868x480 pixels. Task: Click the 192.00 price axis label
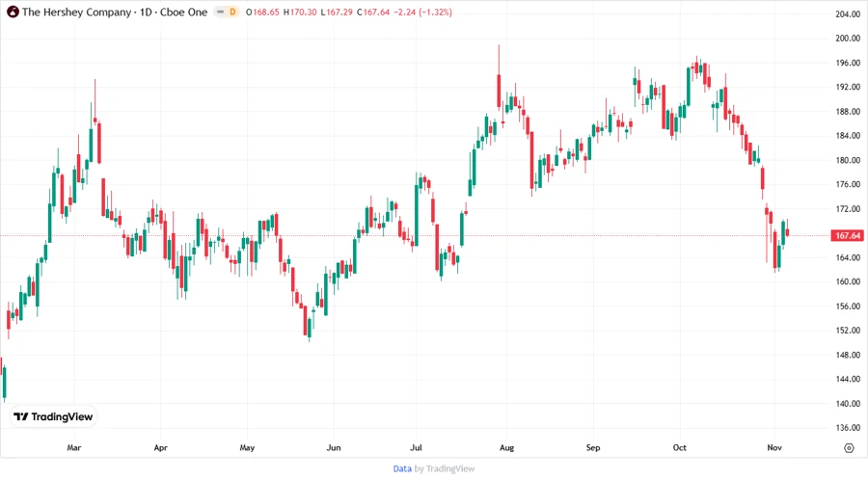(x=848, y=88)
